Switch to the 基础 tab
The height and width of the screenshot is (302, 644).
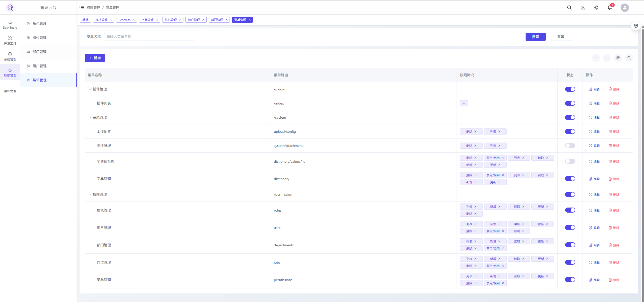click(85, 20)
